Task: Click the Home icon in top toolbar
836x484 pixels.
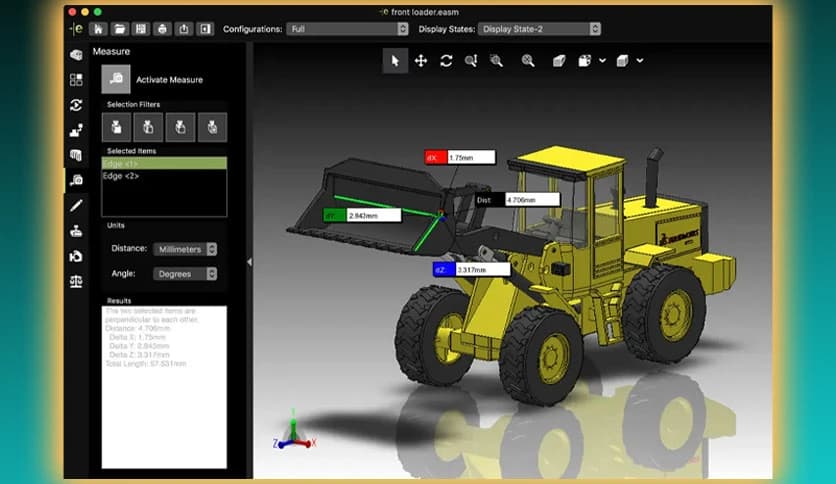Action: [98, 29]
